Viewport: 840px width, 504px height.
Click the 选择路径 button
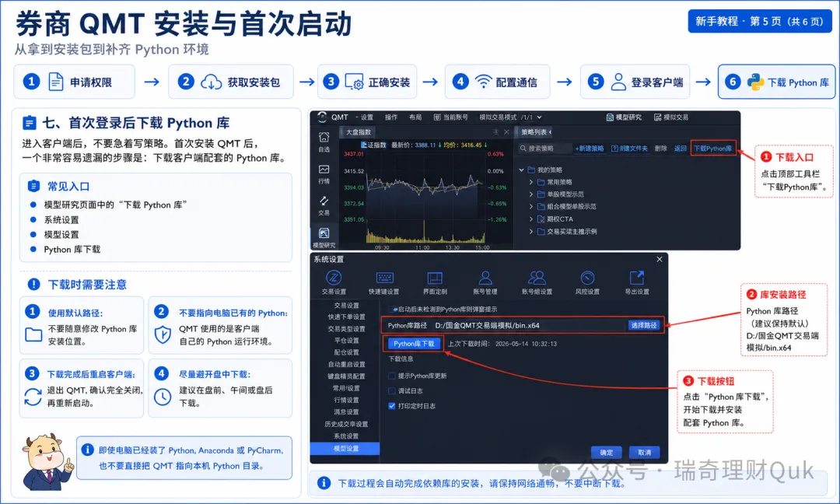point(643,325)
